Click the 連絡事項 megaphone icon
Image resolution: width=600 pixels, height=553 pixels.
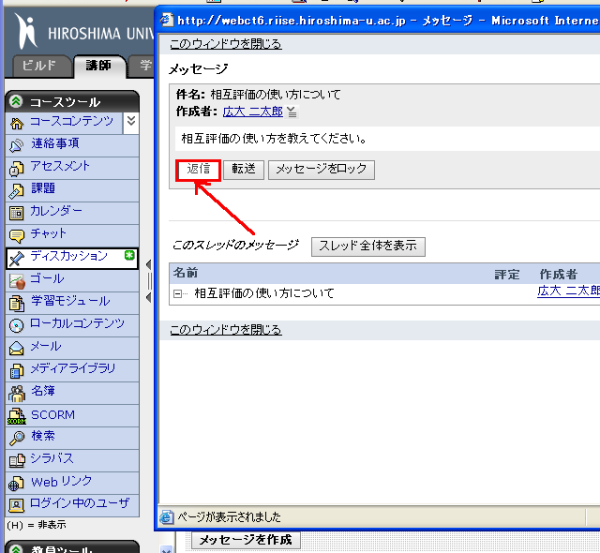[x=16, y=146]
